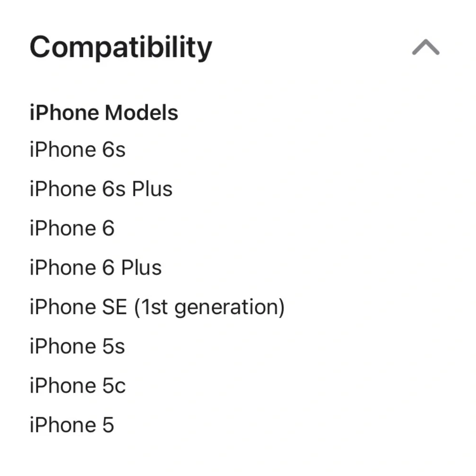
Task: Click the iPhone 6 list item
Action: pyautogui.click(x=72, y=228)
